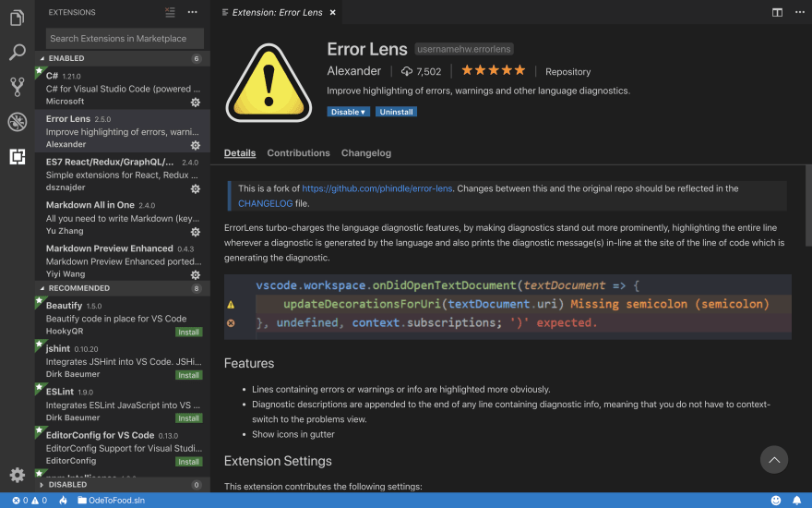The image size is (812, 508).
Task: Collapse the ENABLED extensions section
Action: [x=122, y=58]
